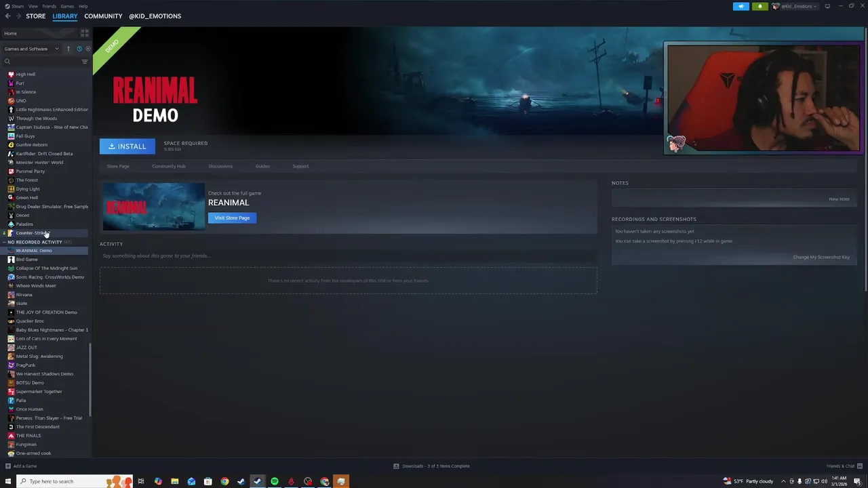868x488 pixels.
Task: Select Once Human in the sidebar
Action: coord(29,409)
